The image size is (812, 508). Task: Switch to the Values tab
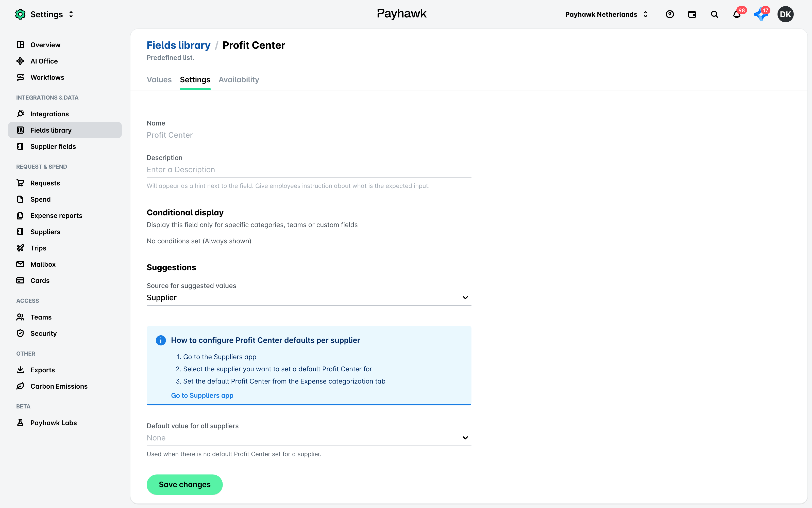pyautogui.click(x=159, y=80)
